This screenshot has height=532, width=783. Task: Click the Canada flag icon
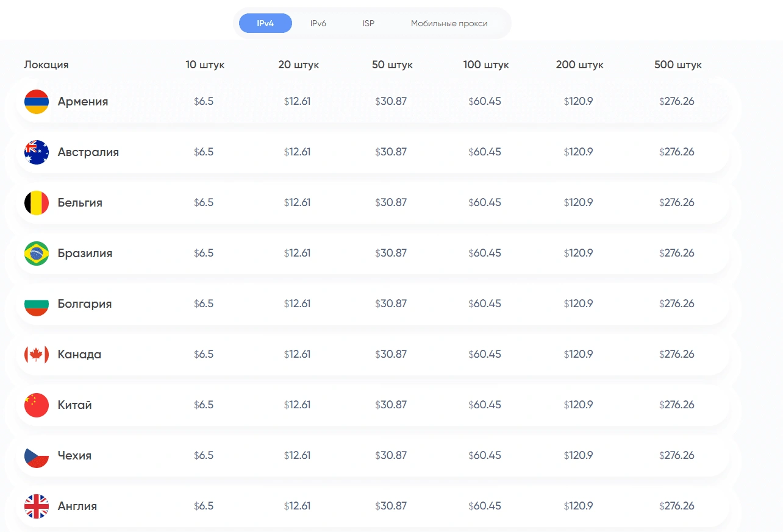point(37,355)
